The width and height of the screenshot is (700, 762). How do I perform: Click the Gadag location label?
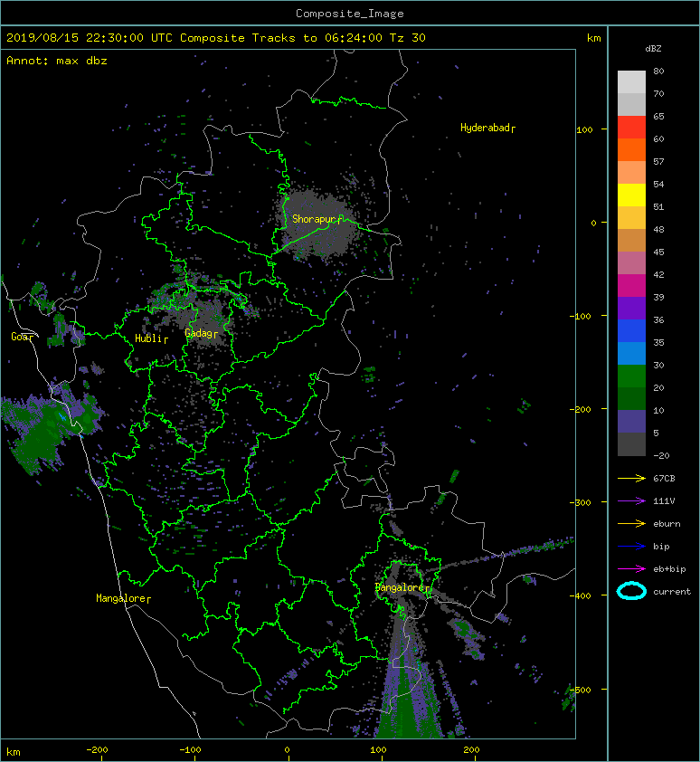[x=201, y=333]
